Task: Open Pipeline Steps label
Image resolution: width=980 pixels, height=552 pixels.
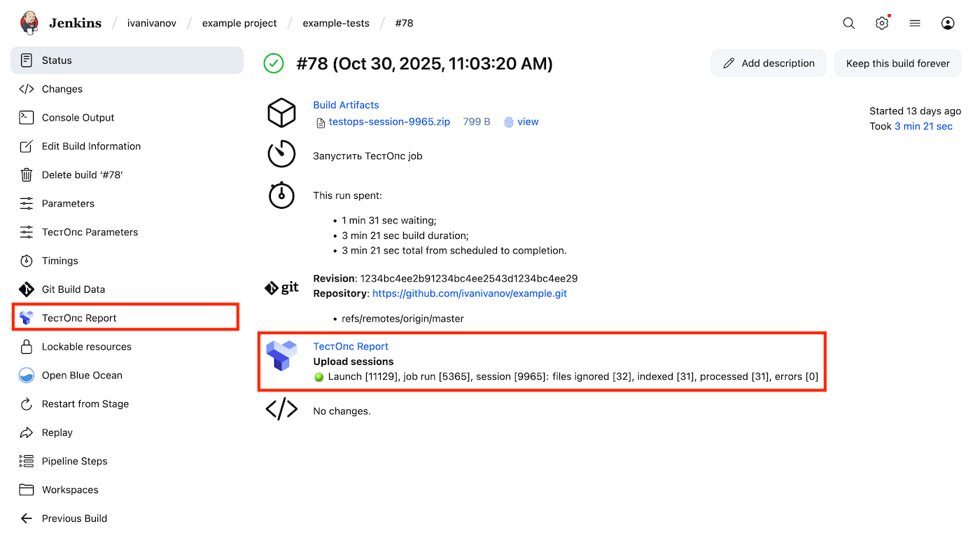Action: pyautogui.click(x=75, y=462)
